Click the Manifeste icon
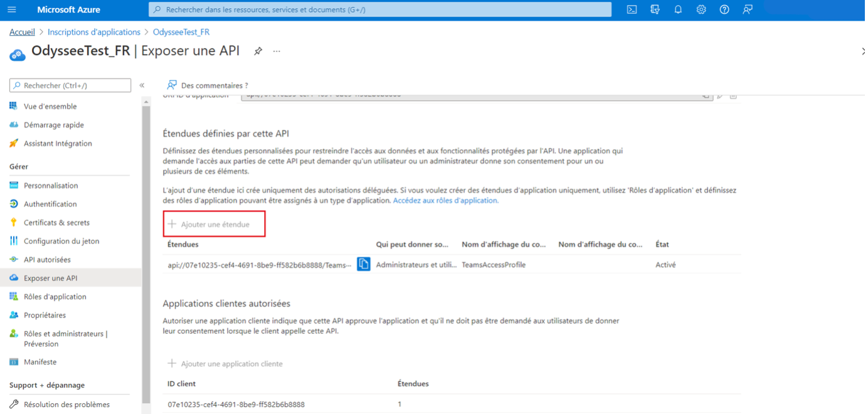This screenshot has height=414, width=868. coord(14,362)
